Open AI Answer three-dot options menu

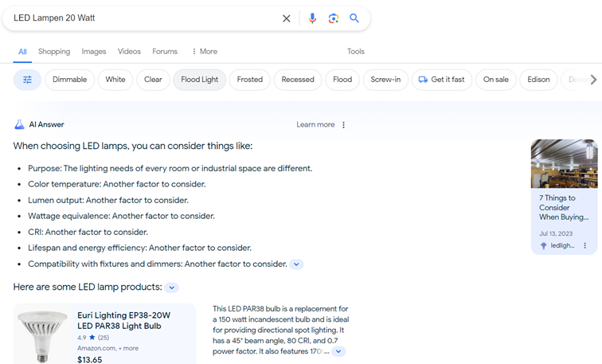(x=344, y=125)
